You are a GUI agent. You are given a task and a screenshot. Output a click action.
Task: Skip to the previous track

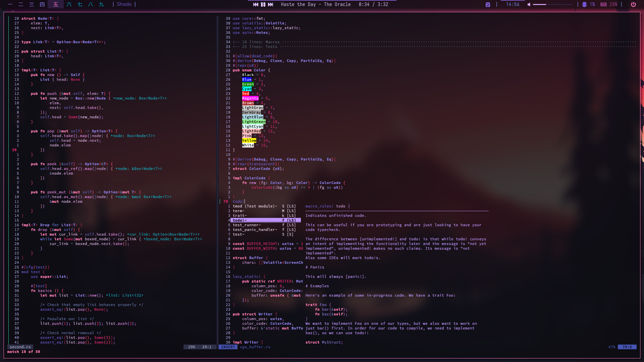[x=256, y=4]
